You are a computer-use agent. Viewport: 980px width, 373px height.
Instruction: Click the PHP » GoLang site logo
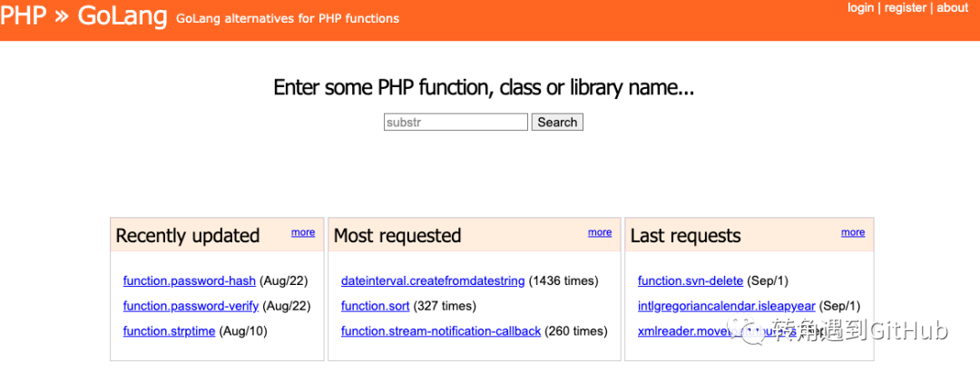[83, 15]
